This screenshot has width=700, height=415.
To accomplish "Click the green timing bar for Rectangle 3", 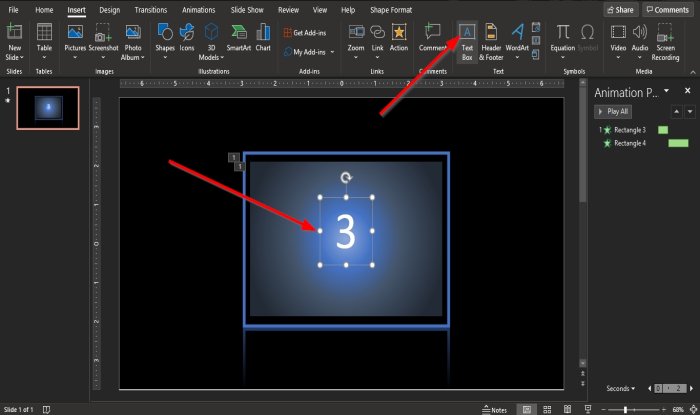I will click(x=663, y=130).
